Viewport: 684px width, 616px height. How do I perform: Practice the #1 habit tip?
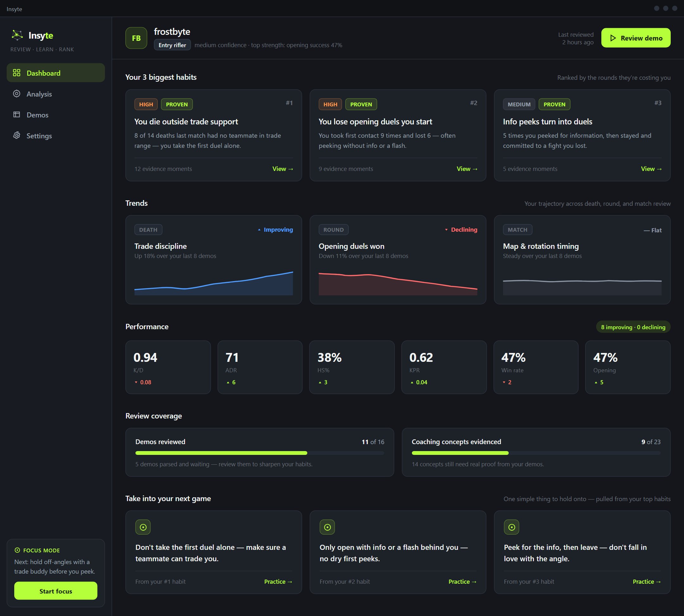point(278,581)
